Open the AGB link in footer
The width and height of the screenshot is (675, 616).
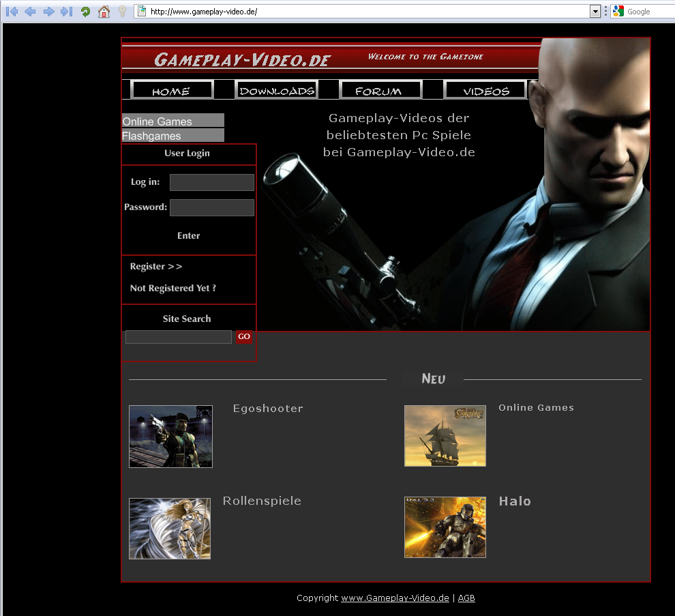[x=466, y=598]
